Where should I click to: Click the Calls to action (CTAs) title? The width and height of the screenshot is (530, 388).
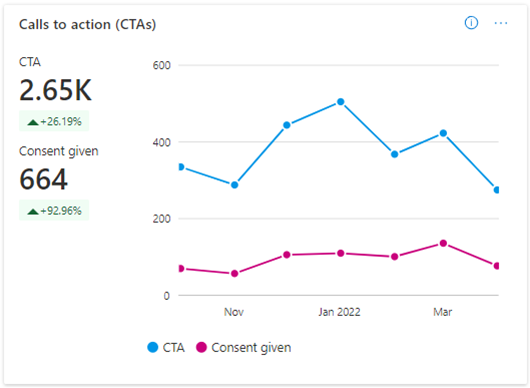pyautogui.click(x=88, y=25)
